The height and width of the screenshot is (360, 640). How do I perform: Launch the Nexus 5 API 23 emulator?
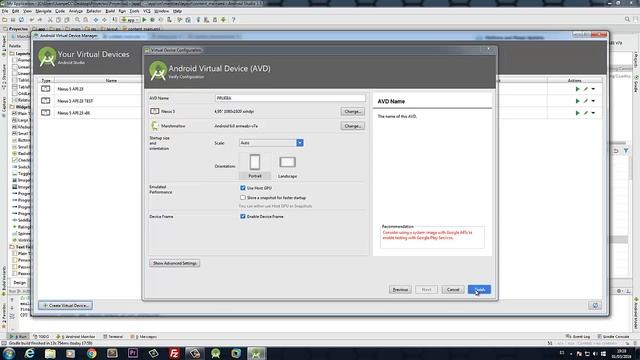tap(578, 89)
